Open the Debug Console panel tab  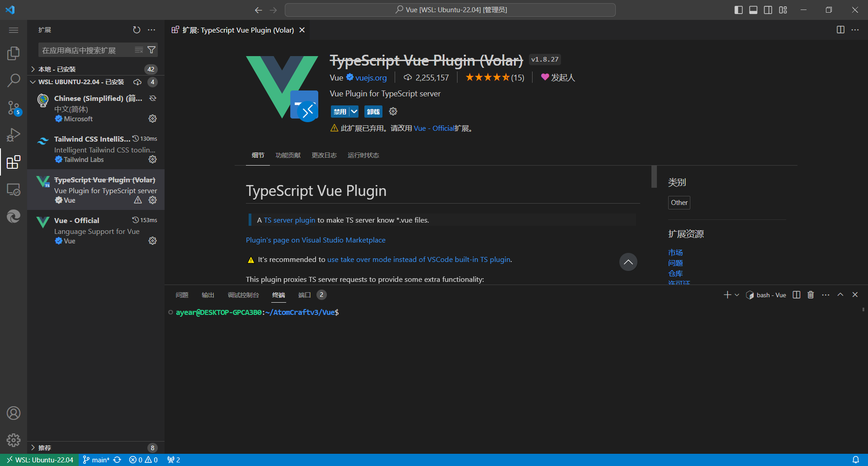pyautogui.click(x=243, y=295)
